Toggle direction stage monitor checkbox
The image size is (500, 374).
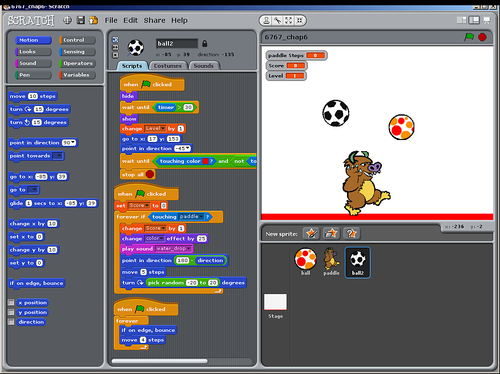tap(11, 322)
